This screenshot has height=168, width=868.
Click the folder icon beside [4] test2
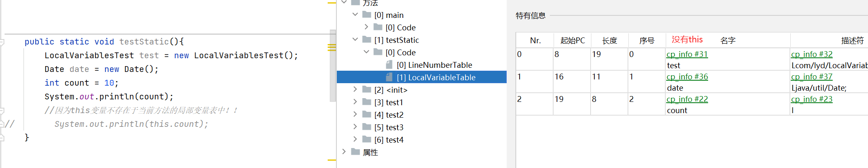pyautogui.click(x=367, y=114)
